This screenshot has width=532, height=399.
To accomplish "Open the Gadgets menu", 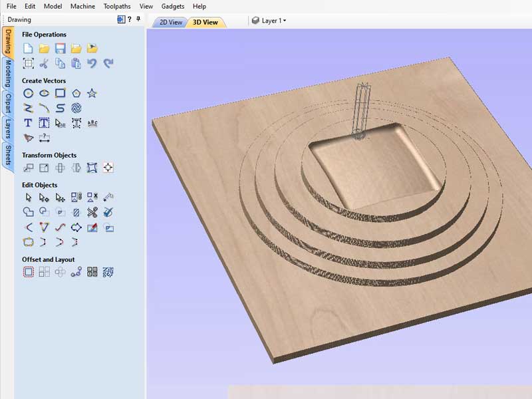I will click(172, 6).
